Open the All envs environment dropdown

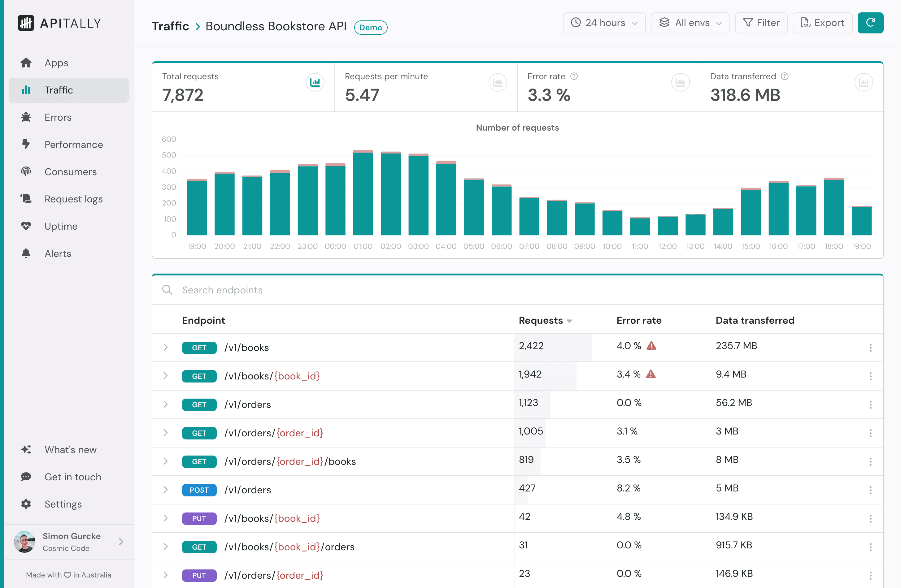[690, 23]
